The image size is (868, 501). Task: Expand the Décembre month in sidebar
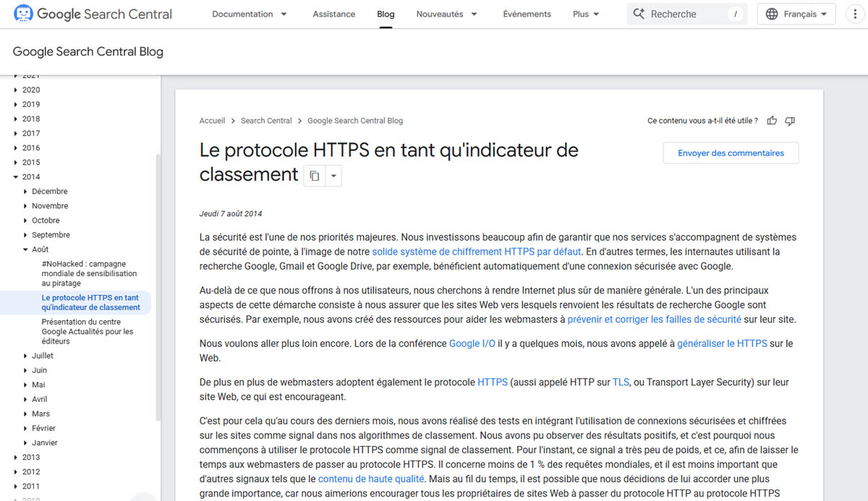26,192
